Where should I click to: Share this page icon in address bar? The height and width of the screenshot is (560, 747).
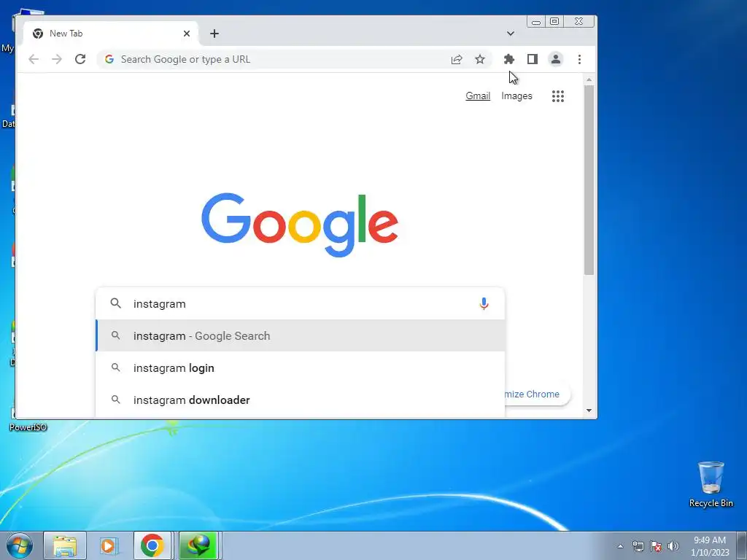click(x=457, y=59)
